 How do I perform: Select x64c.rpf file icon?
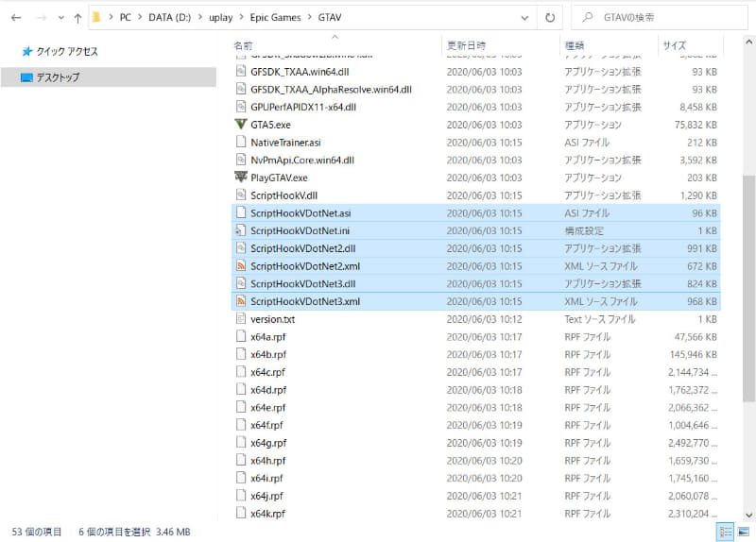[241, 371]
